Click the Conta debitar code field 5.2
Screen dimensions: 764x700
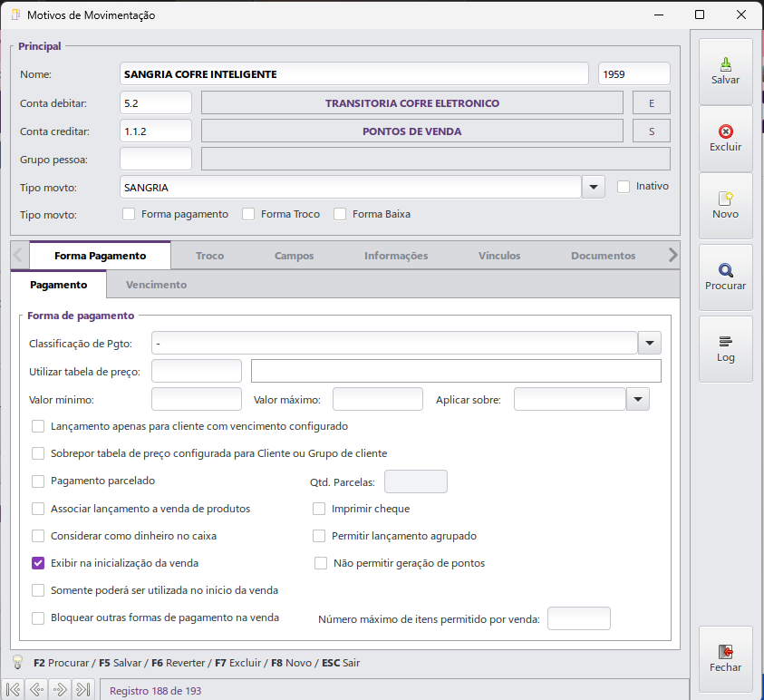156,102
